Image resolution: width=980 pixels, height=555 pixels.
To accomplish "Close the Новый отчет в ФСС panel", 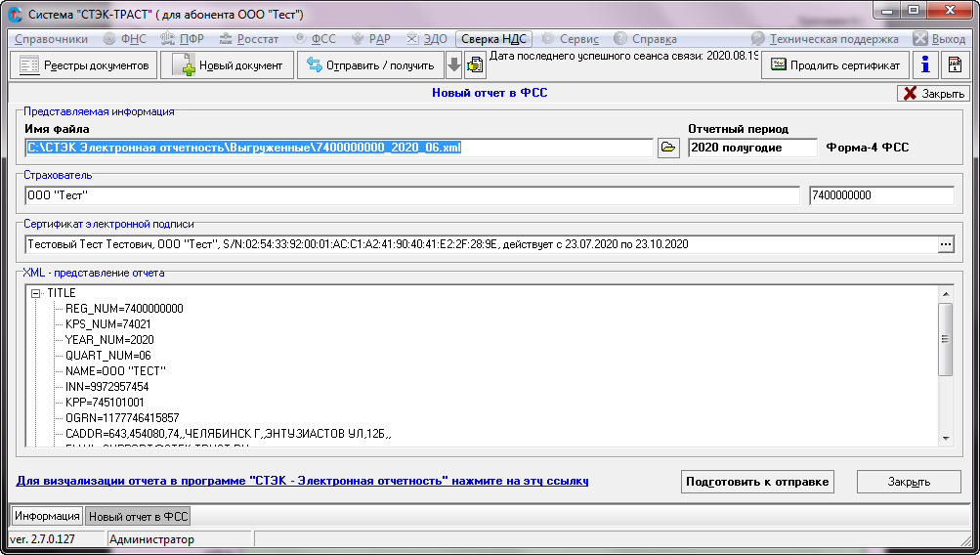I will 934,93.
